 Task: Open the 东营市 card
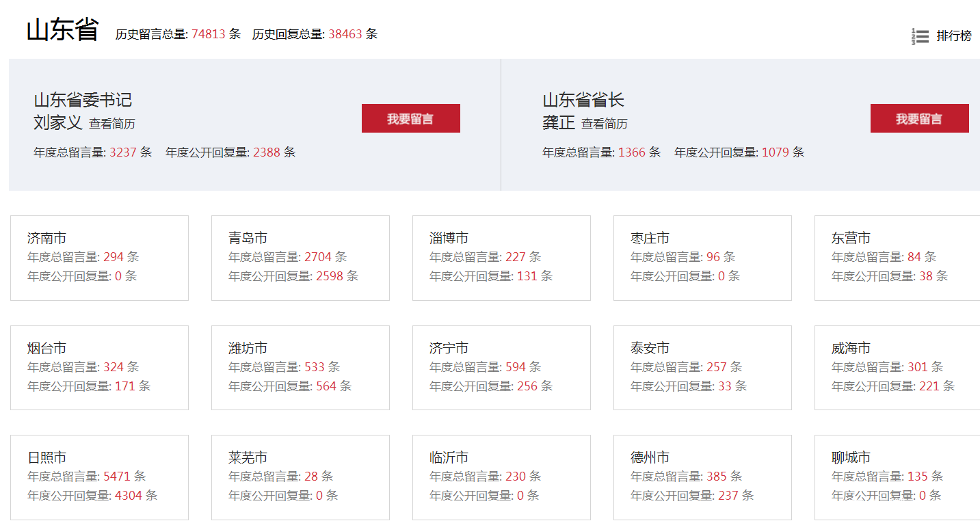[897, 258]
